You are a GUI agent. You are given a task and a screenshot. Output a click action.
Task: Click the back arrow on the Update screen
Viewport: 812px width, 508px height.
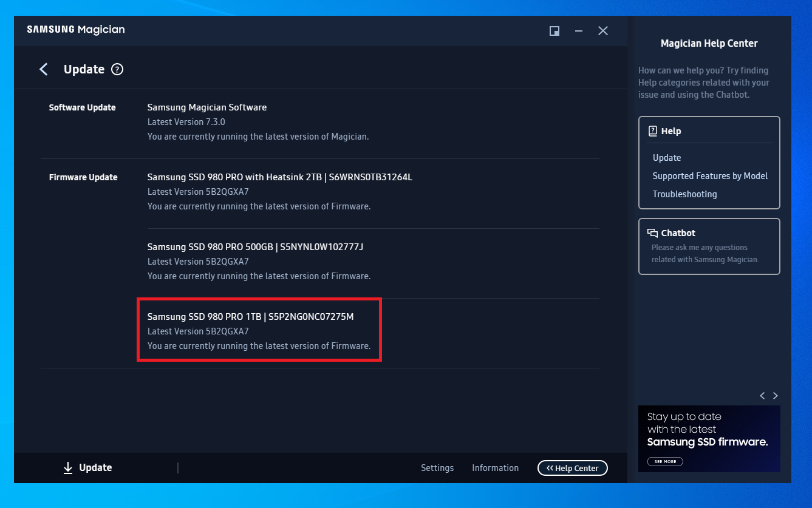(x=43, y=69)
